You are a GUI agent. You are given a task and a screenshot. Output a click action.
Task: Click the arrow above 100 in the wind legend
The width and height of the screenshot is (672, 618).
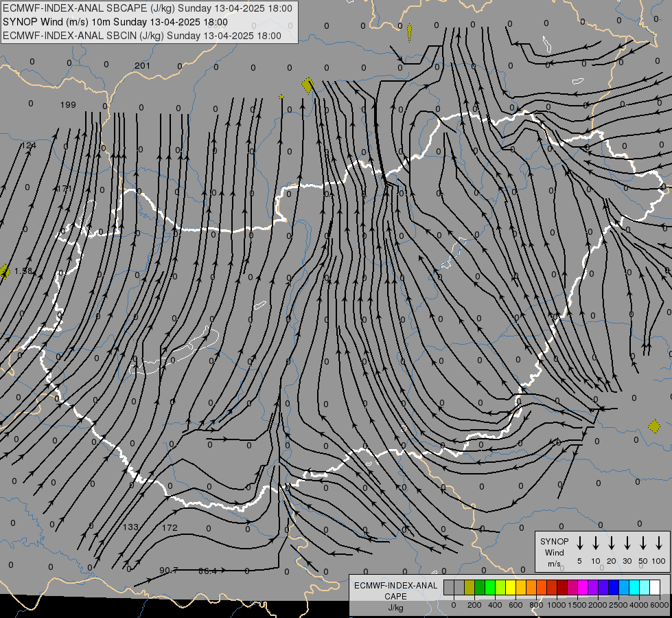click(659, 542)
